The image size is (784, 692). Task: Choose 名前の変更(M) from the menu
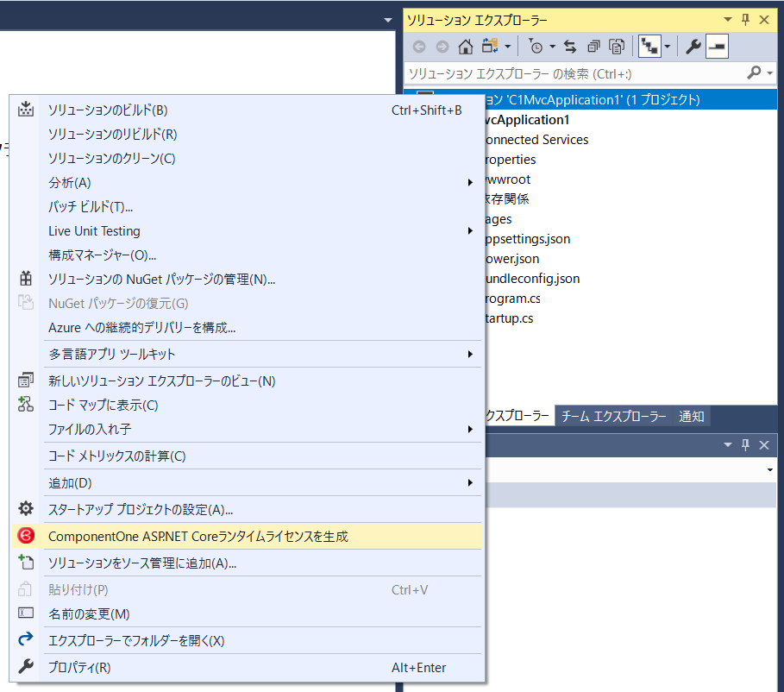pos(247,614)
